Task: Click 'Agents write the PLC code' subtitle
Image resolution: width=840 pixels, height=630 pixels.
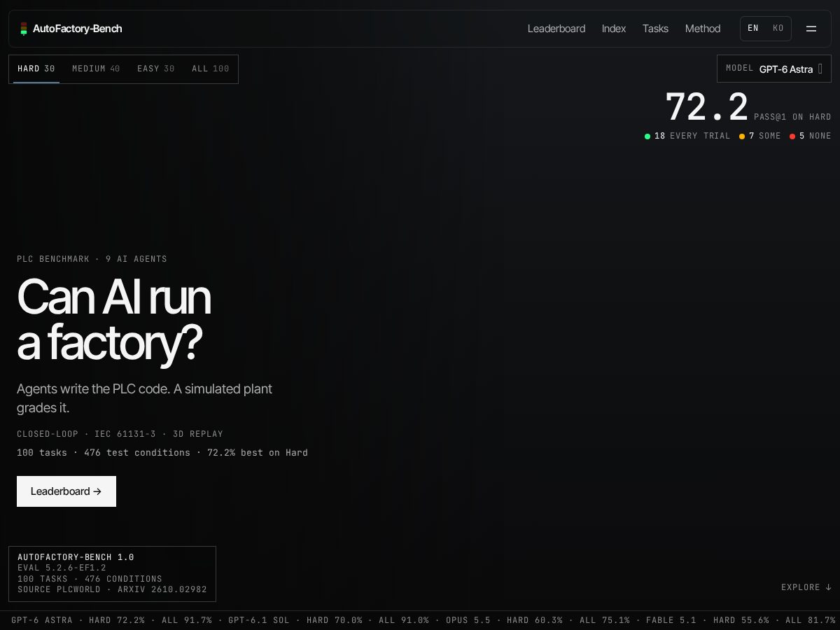Action: click(x=144, y=398)
